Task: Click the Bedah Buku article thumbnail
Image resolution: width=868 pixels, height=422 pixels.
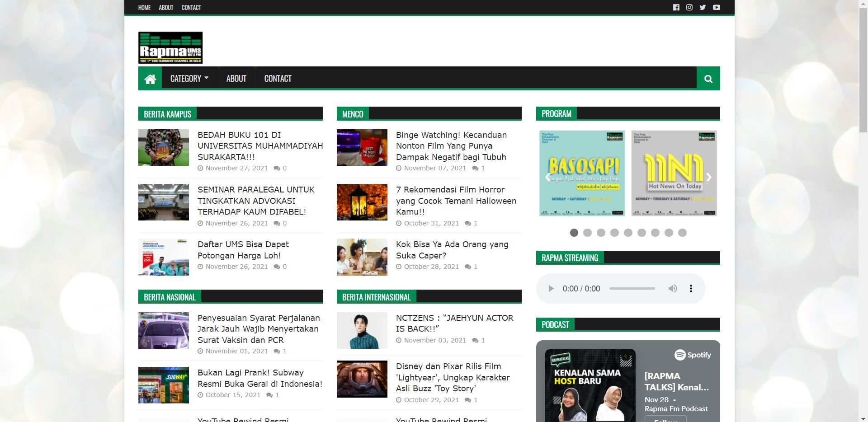Action: click(164, 148)
